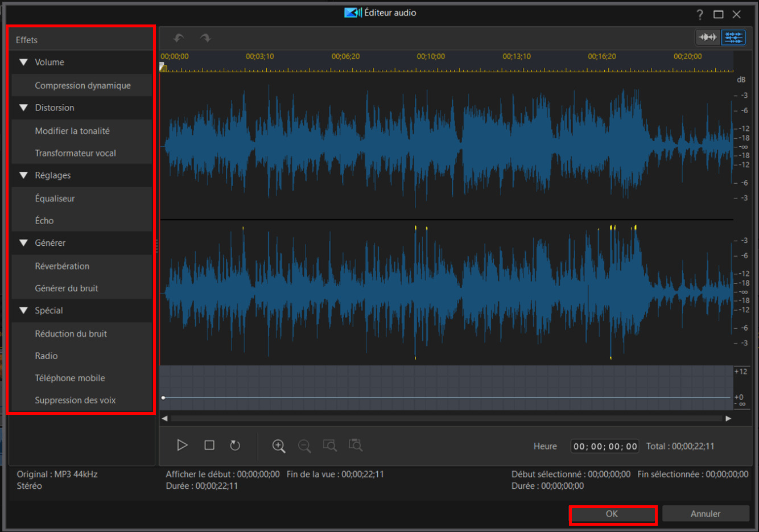
Task: Click the Effets panel header
Action: click(82, 40)
